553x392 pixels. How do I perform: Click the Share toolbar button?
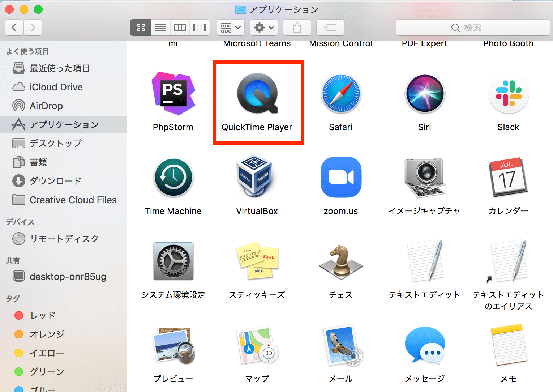pyautogui.click(x=297, y=27)
